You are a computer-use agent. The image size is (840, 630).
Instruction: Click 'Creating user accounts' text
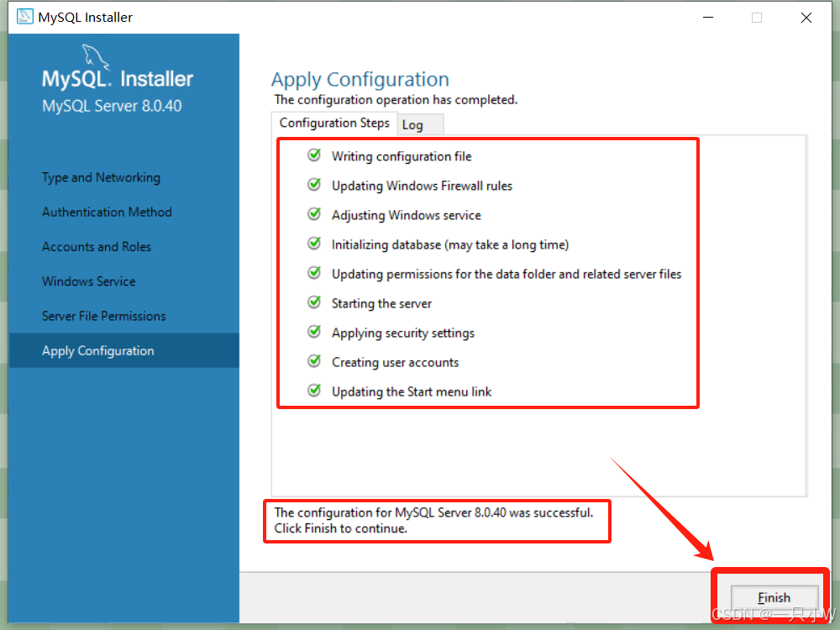click(396, 363)
